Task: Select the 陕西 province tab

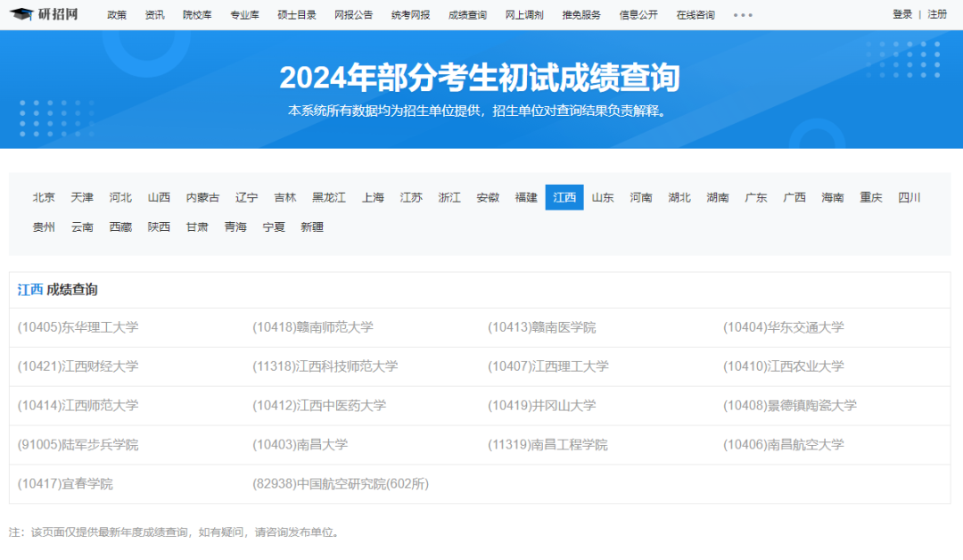Action: [159, 226]
